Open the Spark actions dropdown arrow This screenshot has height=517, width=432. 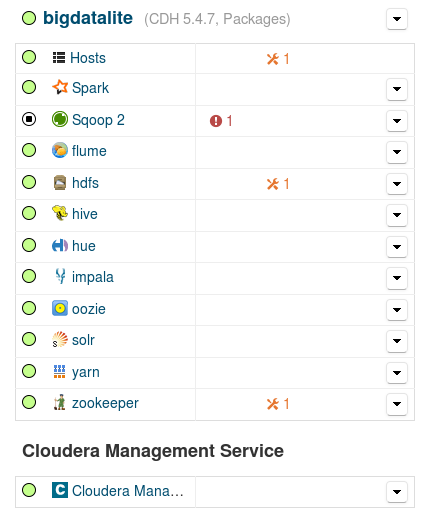point(397,89)
